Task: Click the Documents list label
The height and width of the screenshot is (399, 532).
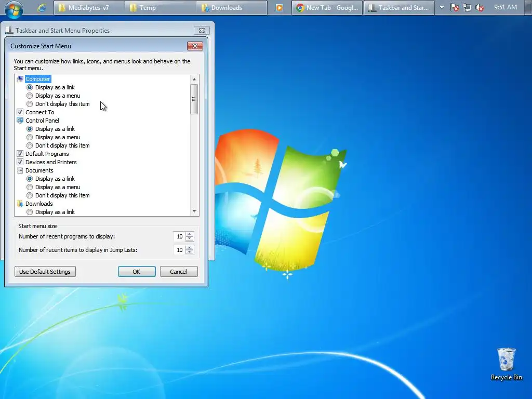Action: pos(39,170)
